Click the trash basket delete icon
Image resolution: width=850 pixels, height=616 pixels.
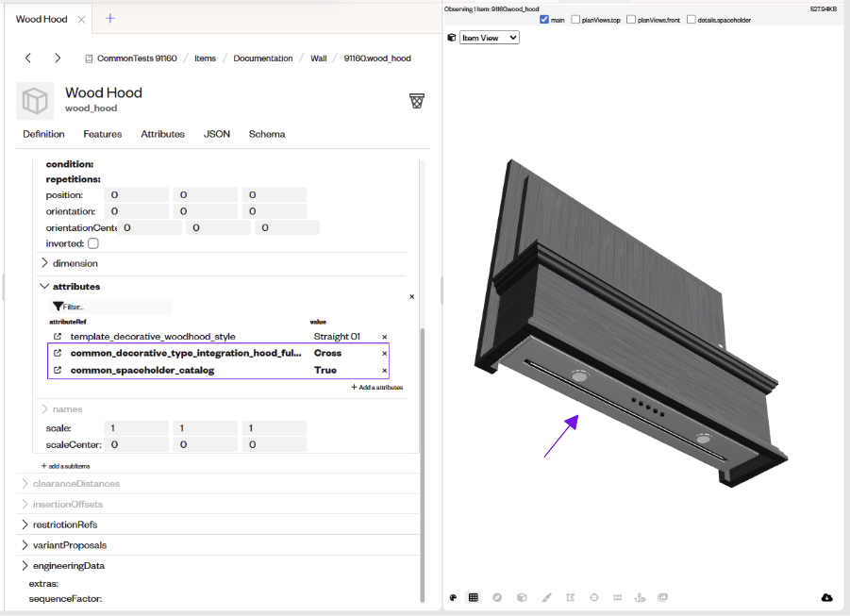point(417,101)
